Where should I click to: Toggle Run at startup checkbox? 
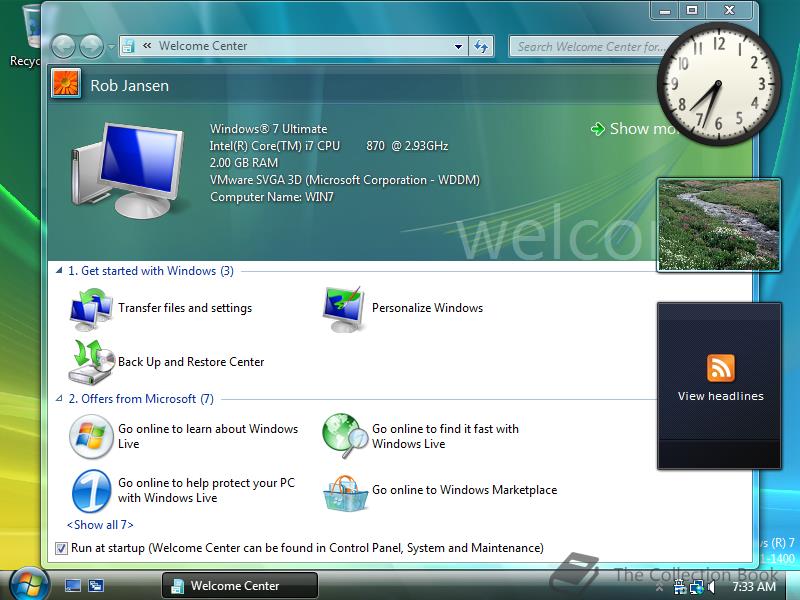pyautogui.click(x=61, y=548)
